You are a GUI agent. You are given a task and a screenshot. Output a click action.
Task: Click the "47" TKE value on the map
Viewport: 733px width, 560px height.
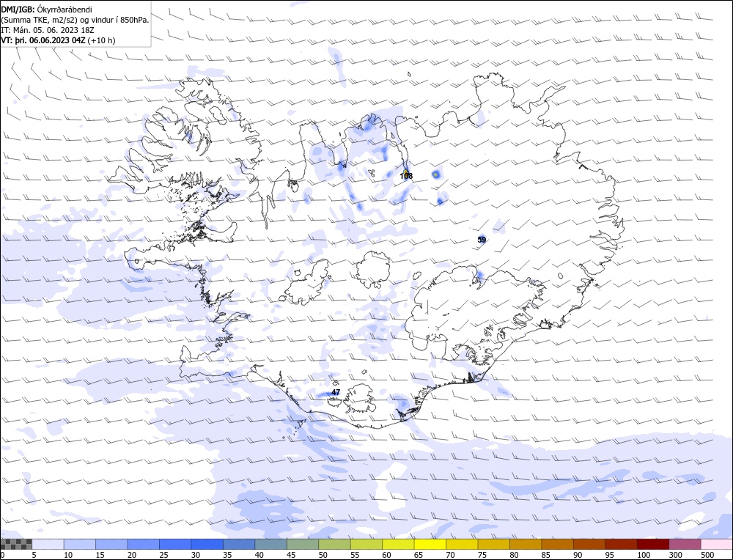[x=336, y=392]
